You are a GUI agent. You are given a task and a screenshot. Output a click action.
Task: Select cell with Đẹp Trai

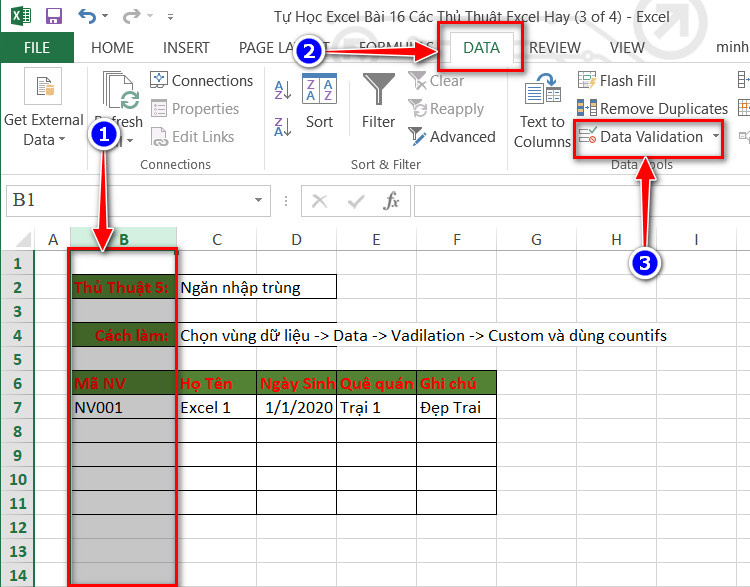click(457, 407)
